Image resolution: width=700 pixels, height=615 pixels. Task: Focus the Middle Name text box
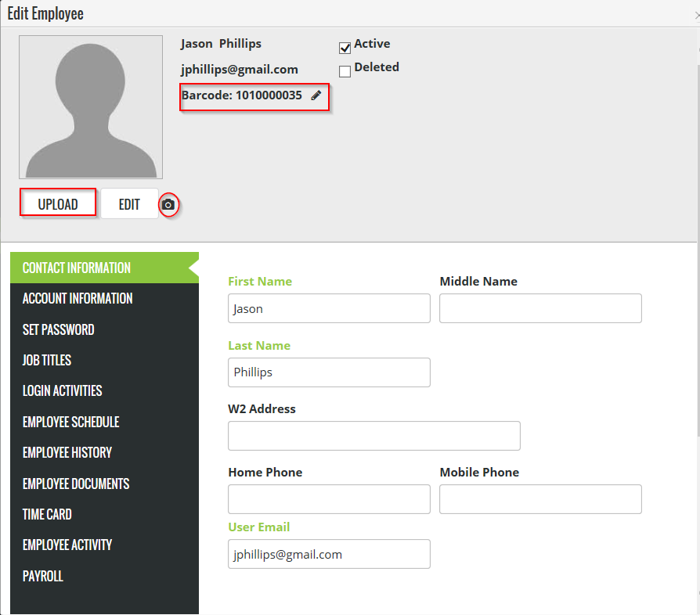point(540,308)
